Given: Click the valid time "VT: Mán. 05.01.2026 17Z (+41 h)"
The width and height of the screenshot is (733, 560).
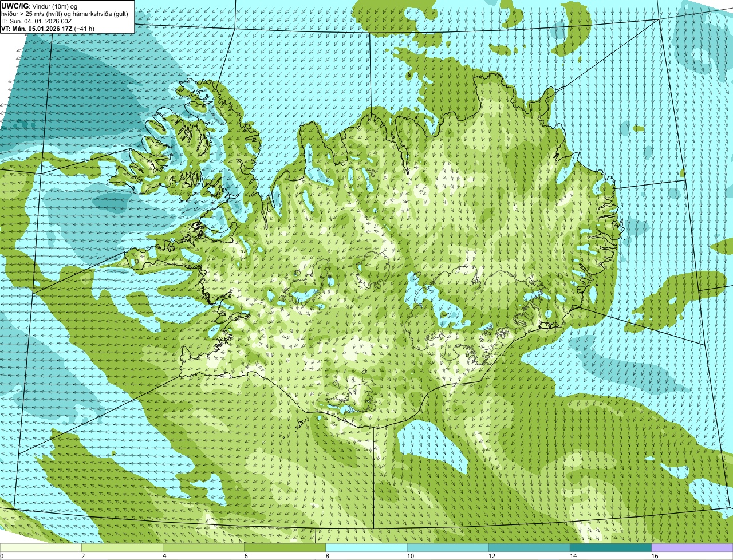Looking at the screenshot, I should [48, 28].
